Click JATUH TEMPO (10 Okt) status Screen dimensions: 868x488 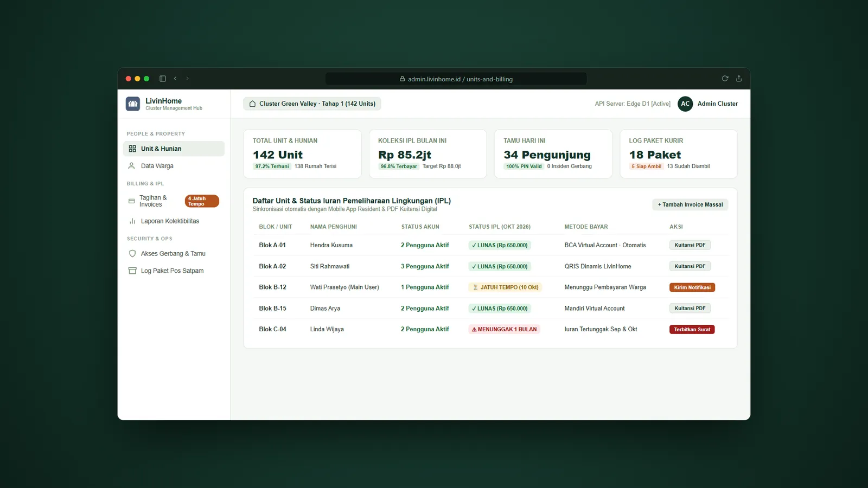(x=505, y=287)
